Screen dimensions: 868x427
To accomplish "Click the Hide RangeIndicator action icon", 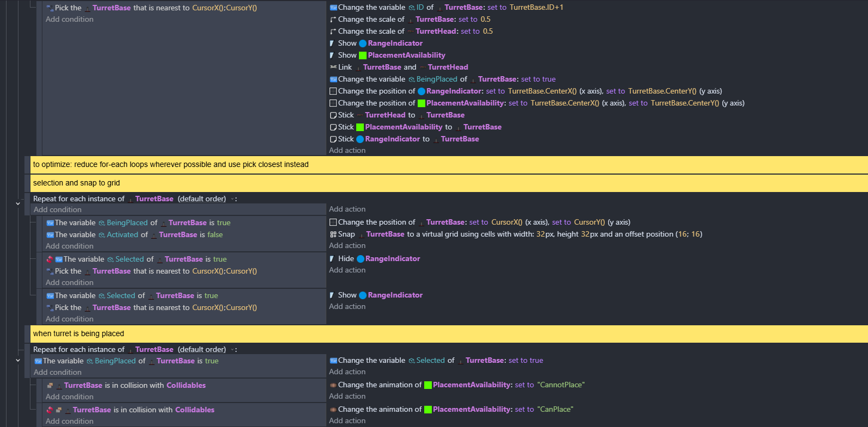I will point(332,259).
